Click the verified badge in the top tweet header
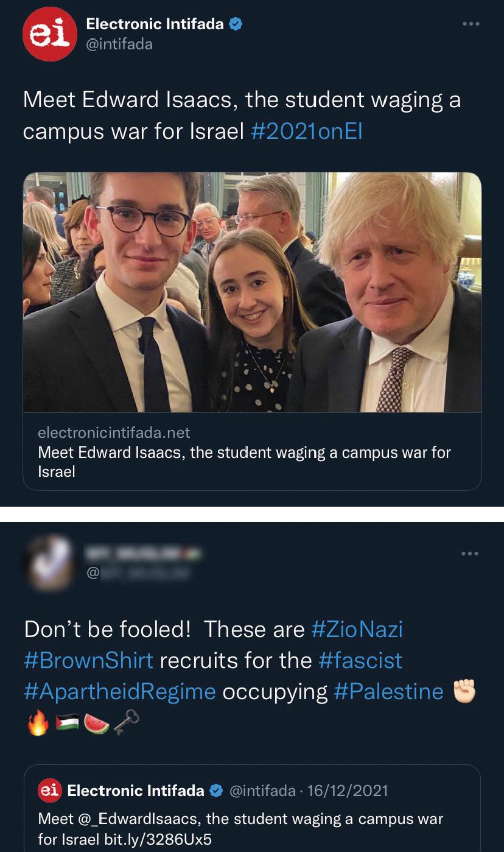The image size is (504, 852). pyautogui.click(x=236, y=24)
